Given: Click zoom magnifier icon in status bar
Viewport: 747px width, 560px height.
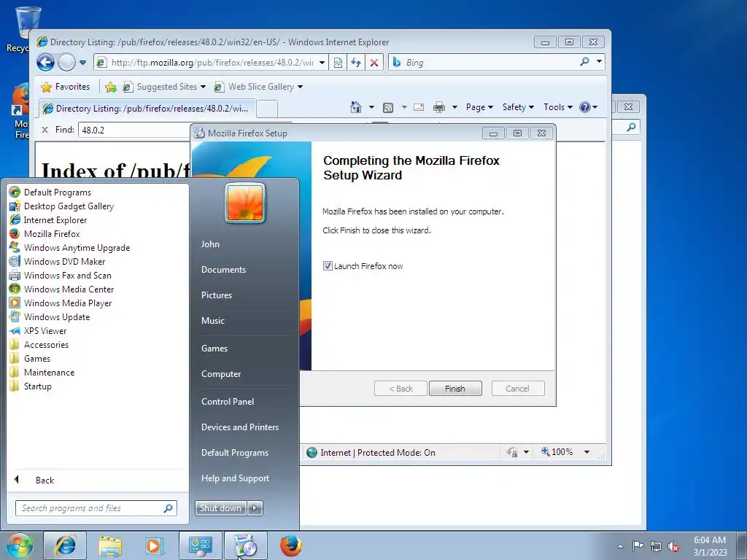Looking at the screenshot, I should 546,451.
